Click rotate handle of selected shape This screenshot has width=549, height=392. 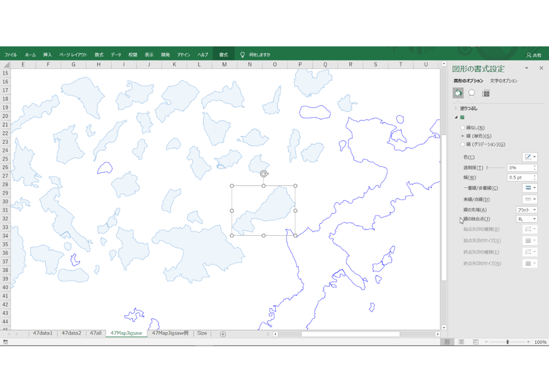[264, 173]
